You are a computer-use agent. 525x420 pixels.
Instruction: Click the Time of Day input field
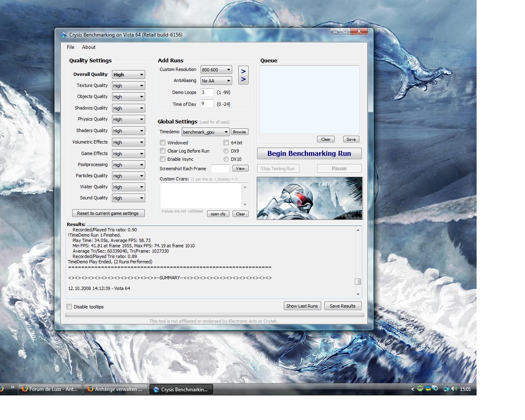pos(207,104)
